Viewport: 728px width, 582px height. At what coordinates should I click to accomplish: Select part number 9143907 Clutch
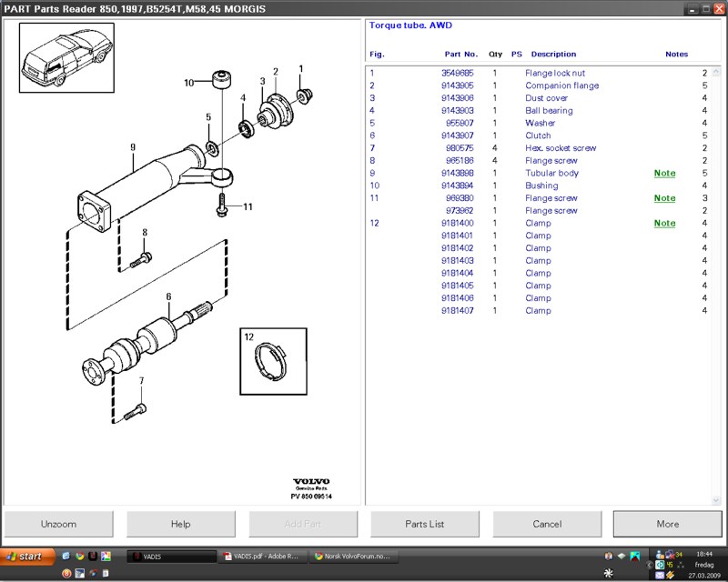pyautogui.click(x=458, y=135)
